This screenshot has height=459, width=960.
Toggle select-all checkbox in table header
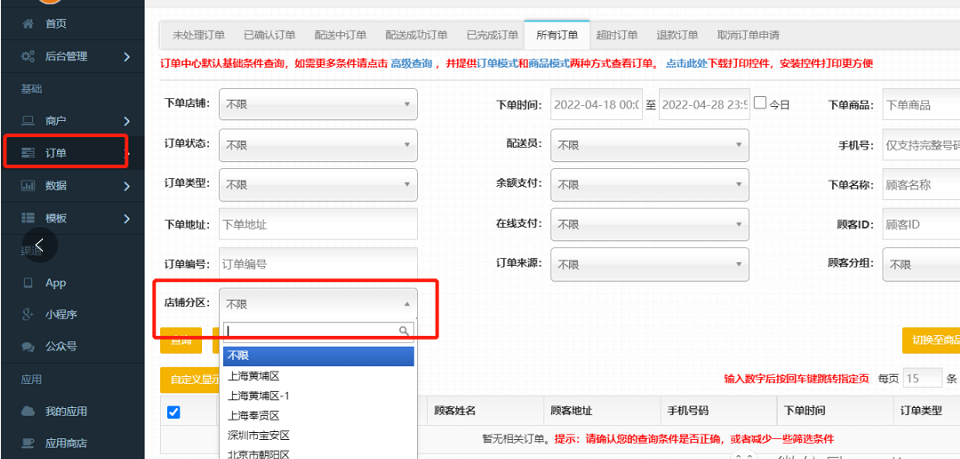[x=173, y=412]
